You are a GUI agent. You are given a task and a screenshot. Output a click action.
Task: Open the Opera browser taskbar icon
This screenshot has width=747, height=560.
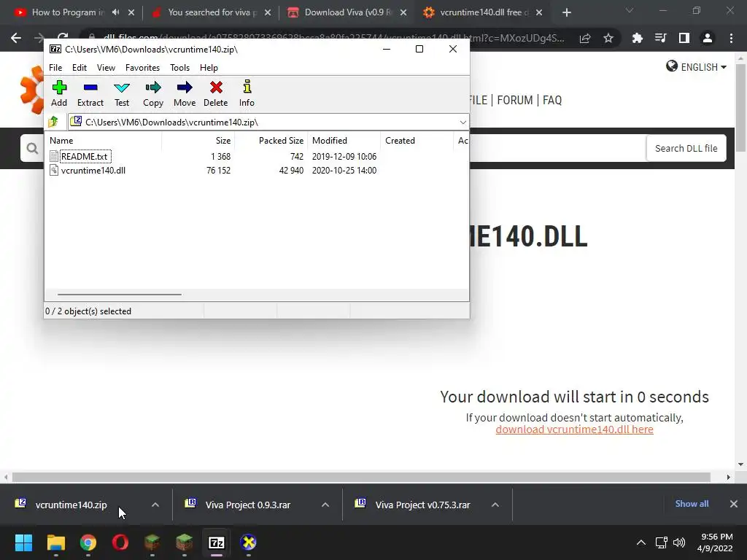[x=120, y=542]
